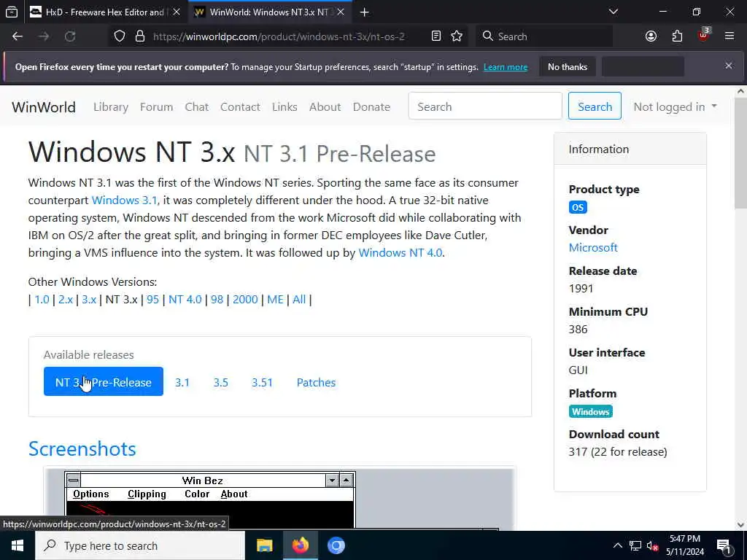Image resolution: width=747 pixels, height=560 pixels.
Task: Open the blue circular browser taskbar icon
Action: click(336, 545)
